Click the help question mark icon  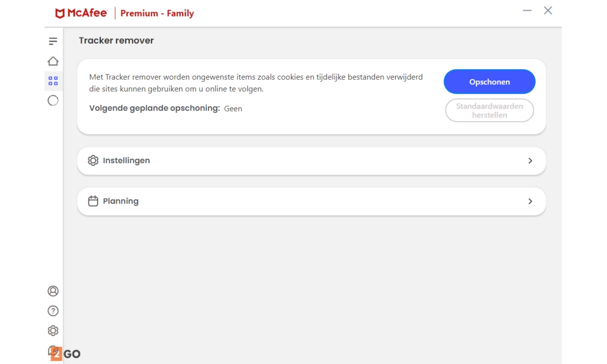[x=53, y=311]
